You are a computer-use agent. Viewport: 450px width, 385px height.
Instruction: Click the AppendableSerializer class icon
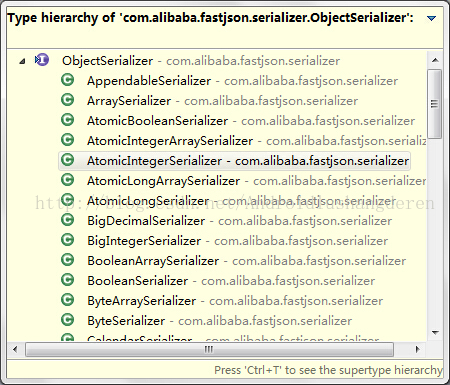(x=68, y=80)
